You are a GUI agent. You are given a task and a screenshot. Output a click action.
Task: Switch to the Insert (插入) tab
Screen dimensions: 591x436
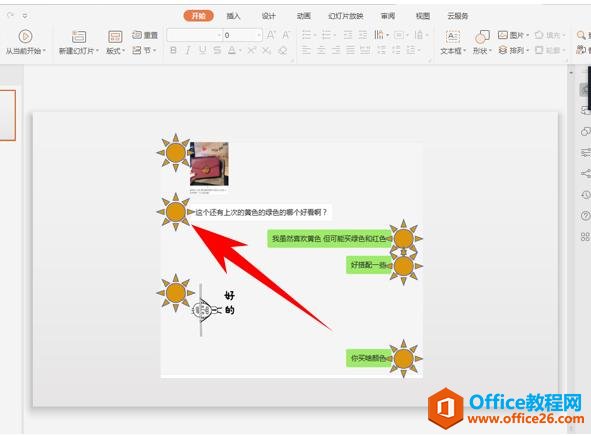233,16
